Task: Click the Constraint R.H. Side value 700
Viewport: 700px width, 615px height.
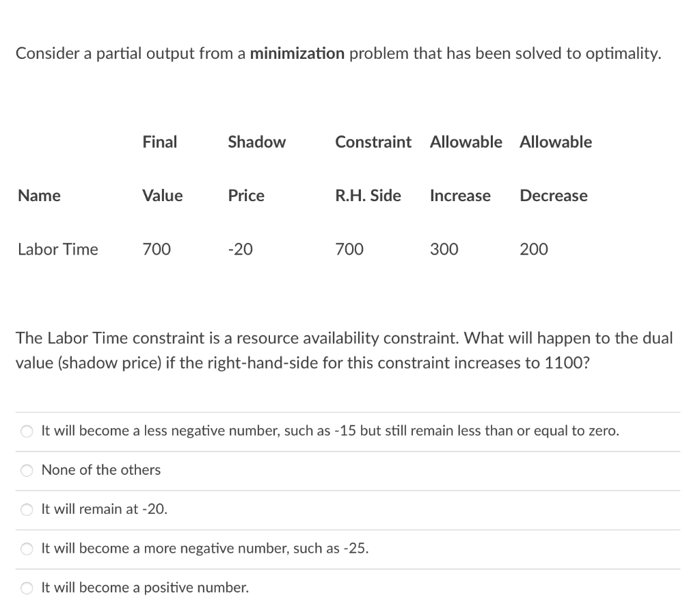Action: 349,250
